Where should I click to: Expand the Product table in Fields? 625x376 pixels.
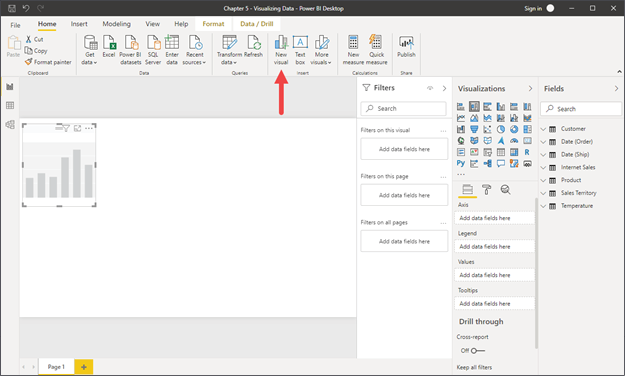coord(543,180)
